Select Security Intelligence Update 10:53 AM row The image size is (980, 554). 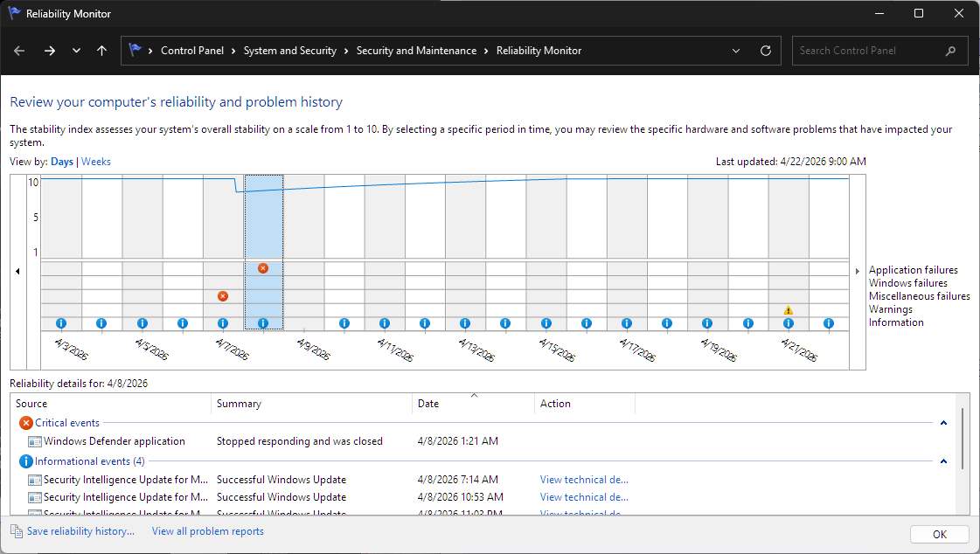click(483, 497)
